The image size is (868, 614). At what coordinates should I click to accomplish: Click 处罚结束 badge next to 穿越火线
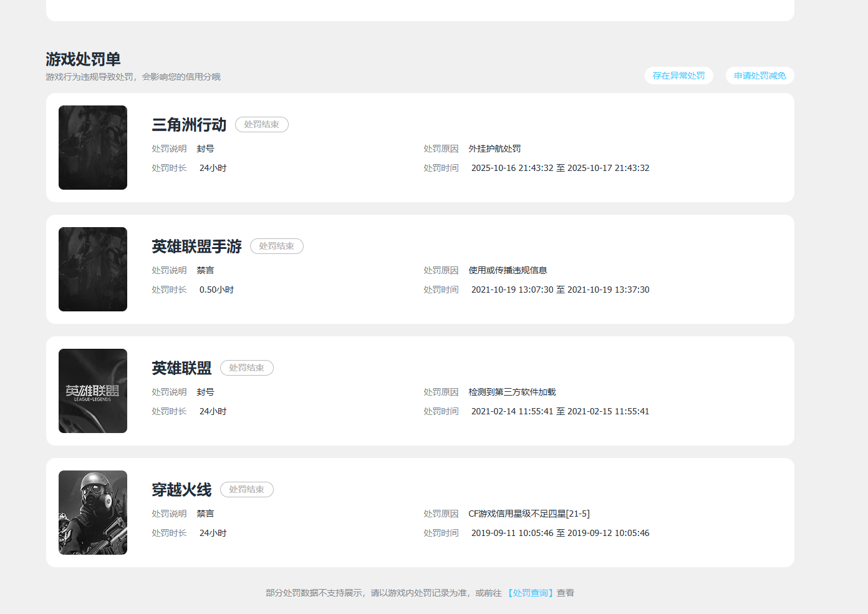click(x=247, y=490)
